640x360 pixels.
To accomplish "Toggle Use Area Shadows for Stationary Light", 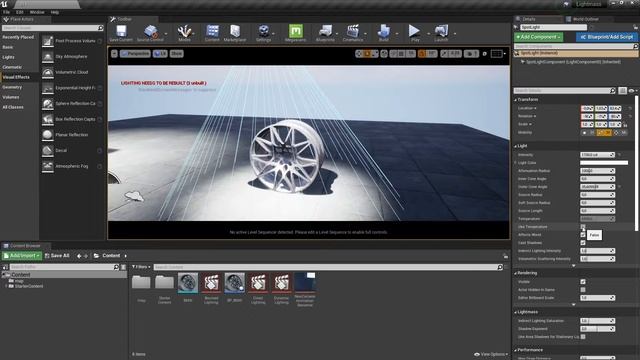I will (x=583, y=337).
